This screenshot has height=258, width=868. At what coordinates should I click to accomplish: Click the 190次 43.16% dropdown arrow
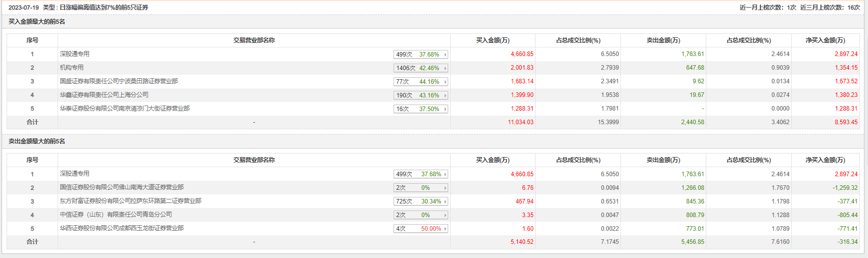tap(445, 95)
